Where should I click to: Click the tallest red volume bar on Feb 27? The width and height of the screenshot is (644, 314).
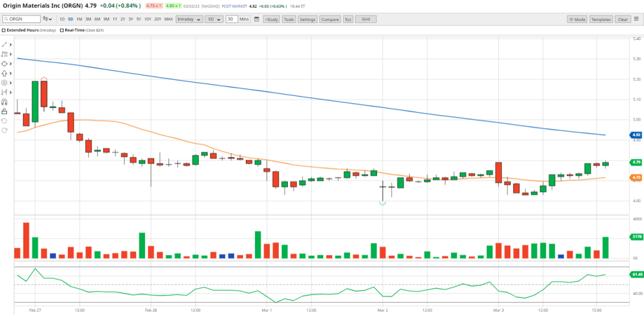click(26, 240)
